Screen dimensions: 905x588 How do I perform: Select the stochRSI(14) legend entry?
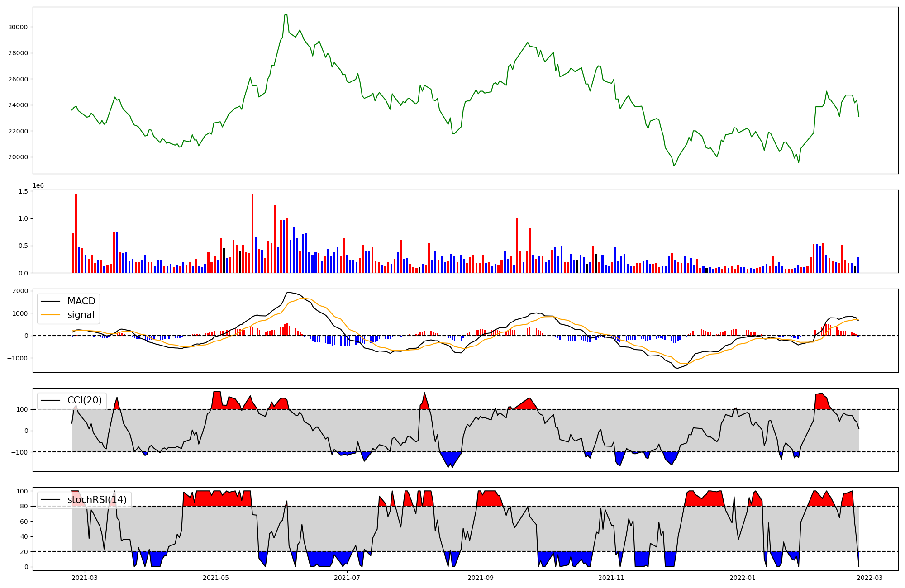coord(97,500)
